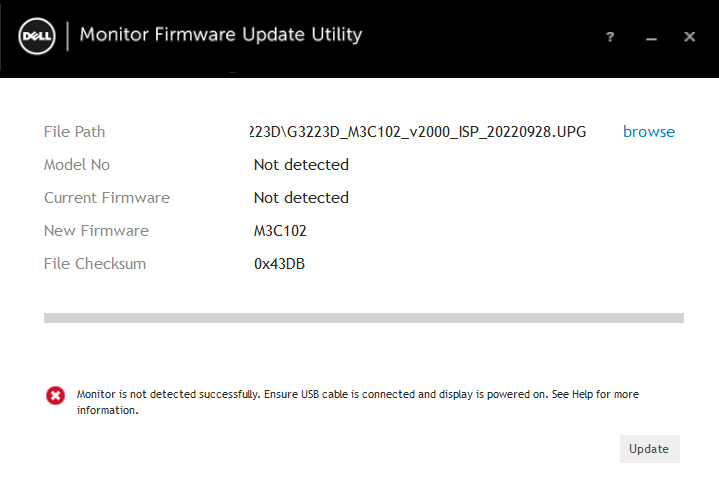Click the File Path label

tap(74, 132)
